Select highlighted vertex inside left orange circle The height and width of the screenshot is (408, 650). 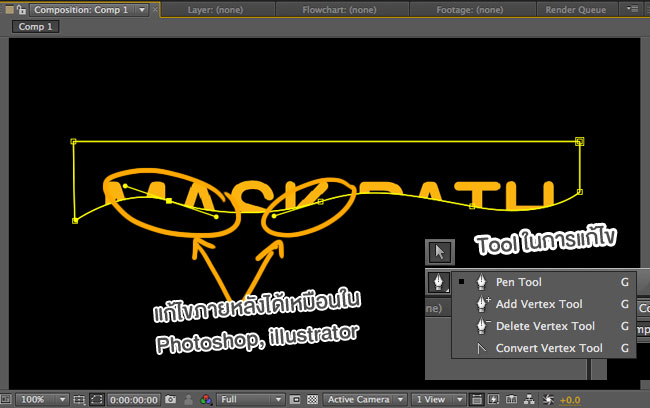(x=169, y=201)
